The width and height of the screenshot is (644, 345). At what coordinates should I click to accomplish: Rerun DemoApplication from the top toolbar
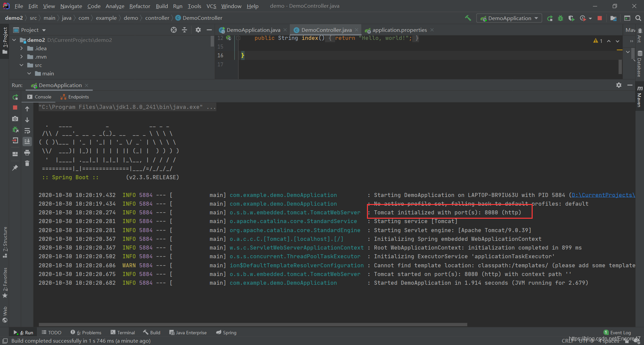(x=550, y=18)
